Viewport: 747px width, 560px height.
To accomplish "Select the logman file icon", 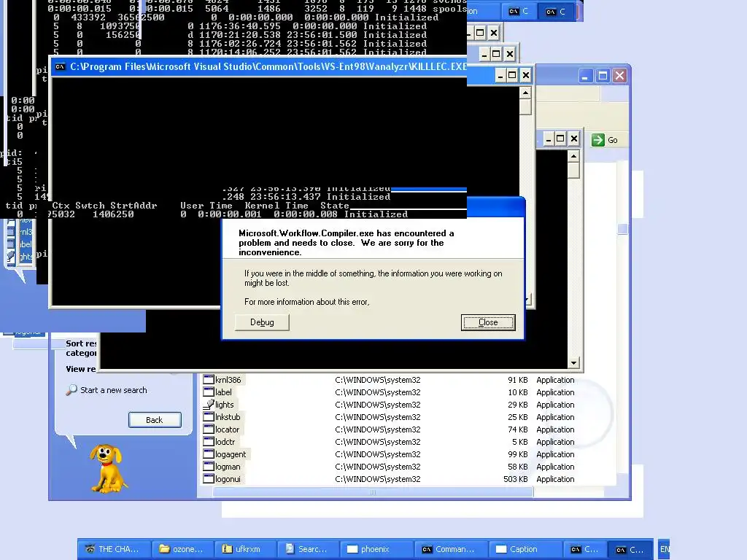I will [208, 466].
